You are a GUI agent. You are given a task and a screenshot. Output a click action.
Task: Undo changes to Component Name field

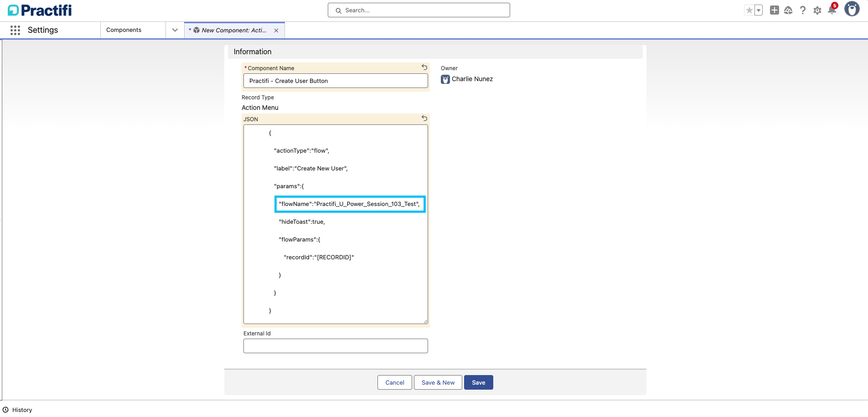[424, 67]
